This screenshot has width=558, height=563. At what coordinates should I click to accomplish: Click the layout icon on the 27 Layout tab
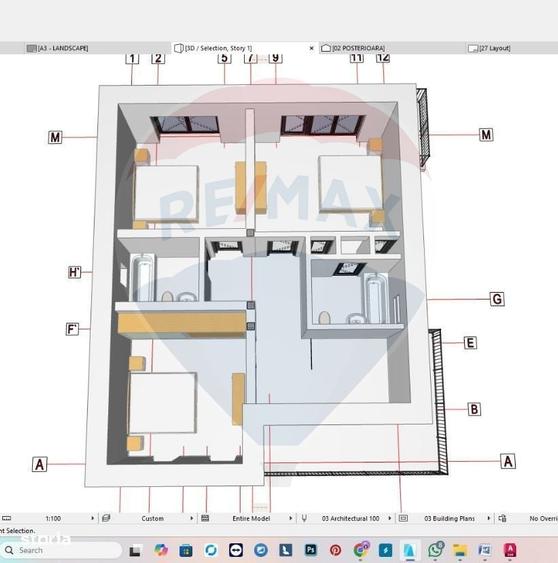473,48
